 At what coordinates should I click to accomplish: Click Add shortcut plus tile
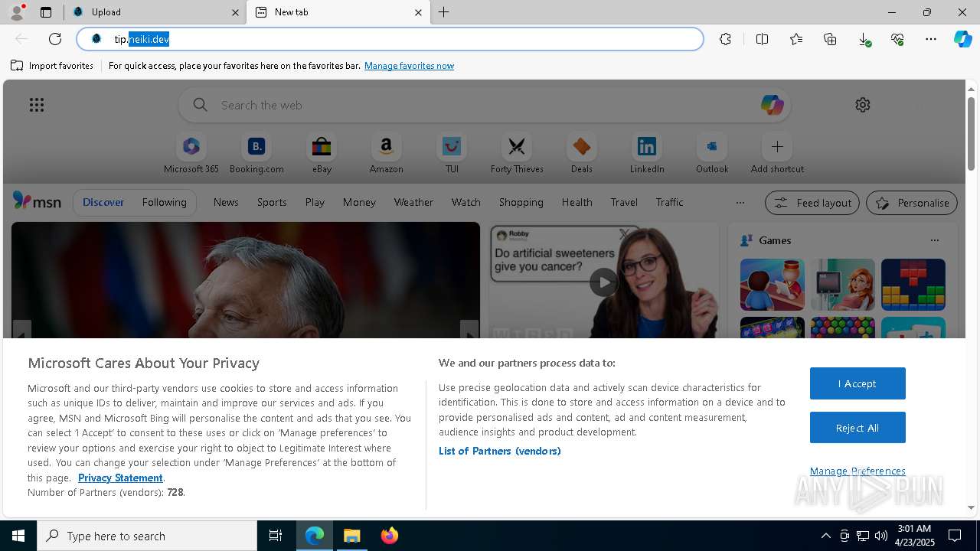777,154
